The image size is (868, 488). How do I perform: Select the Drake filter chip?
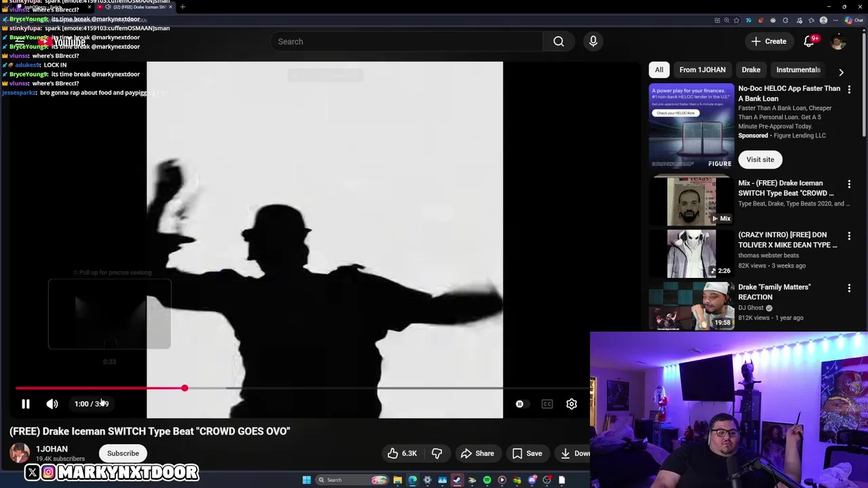[751, 70]
